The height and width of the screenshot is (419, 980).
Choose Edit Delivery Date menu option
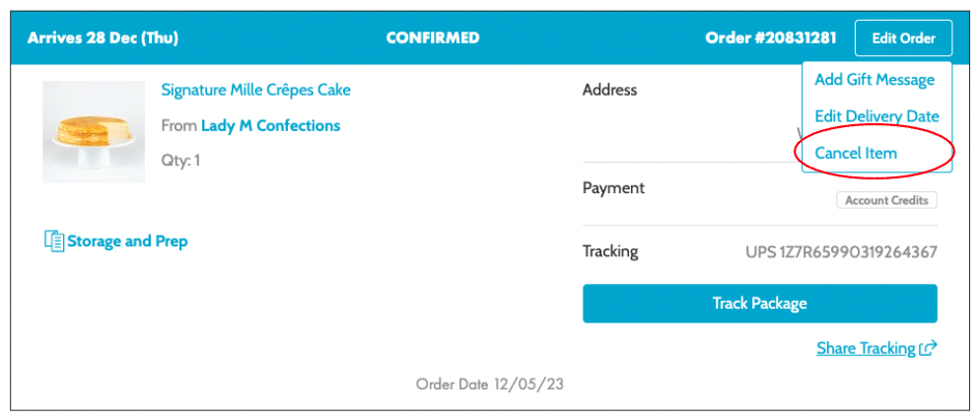[x=876, y=116]
